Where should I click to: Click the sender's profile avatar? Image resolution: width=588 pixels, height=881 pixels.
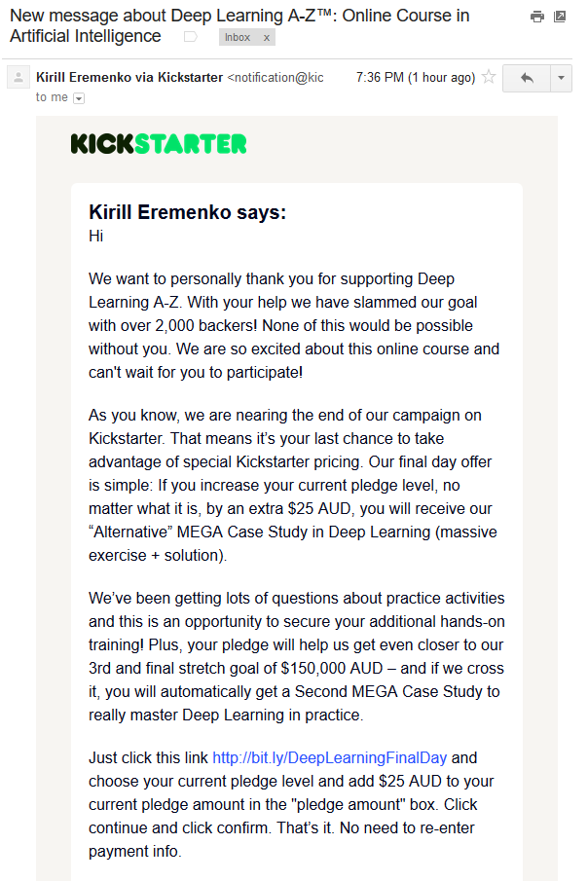[x=18, y=78]
